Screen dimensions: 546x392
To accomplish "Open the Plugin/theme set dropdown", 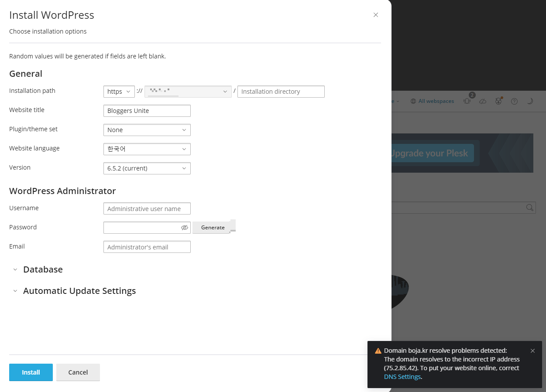I will pyautogui.click(x=147, y=130).
